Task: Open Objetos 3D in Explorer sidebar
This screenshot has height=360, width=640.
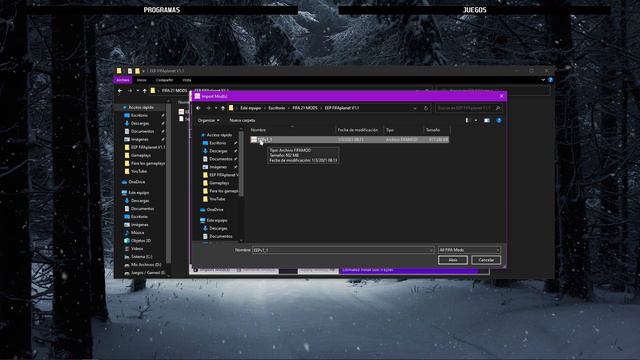Action: pos(140,241)
